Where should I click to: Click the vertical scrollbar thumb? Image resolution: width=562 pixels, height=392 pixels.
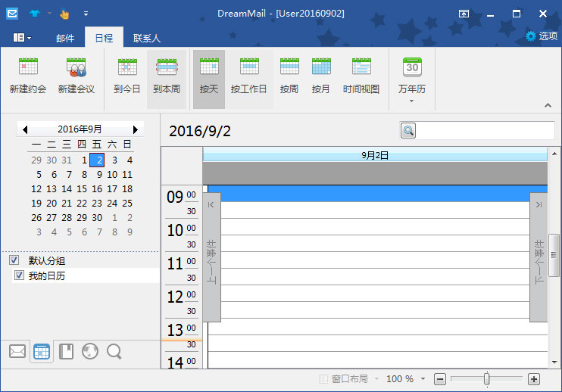coord(554,255)
